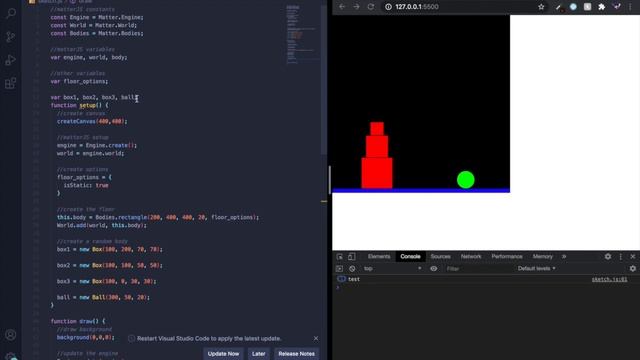The height and width of the screenshot is (360, 640).
Task: Open the DevTools customize three-dot menu
Action: 621,257
